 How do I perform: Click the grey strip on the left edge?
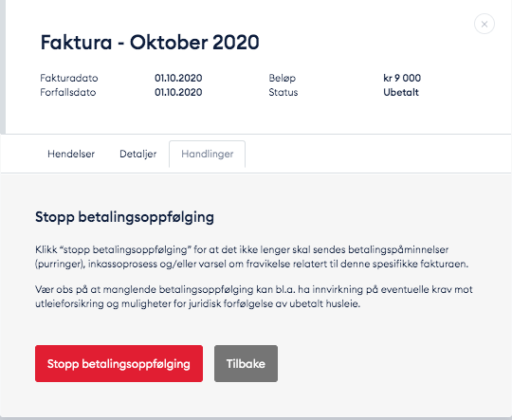[x=3, y=67]
